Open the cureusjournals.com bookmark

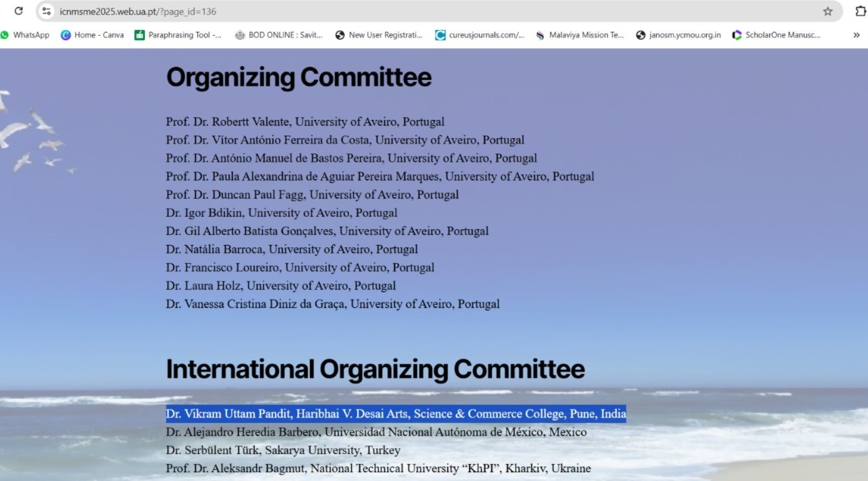coord(480,35)
